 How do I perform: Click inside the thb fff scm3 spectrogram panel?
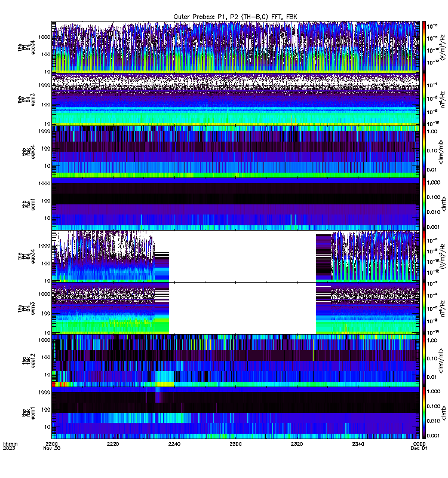pyautogui.click(x=235, y=99)
